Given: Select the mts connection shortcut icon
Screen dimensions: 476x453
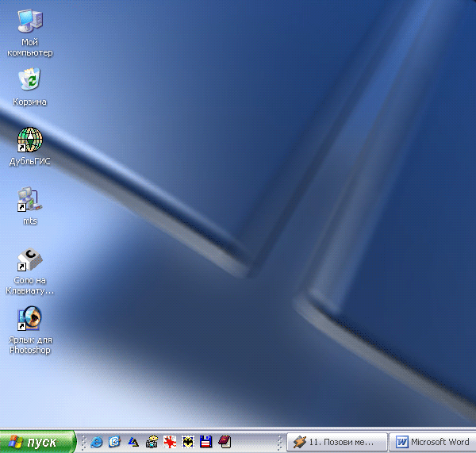Looking at the screenshot, I should pos(29,199).
